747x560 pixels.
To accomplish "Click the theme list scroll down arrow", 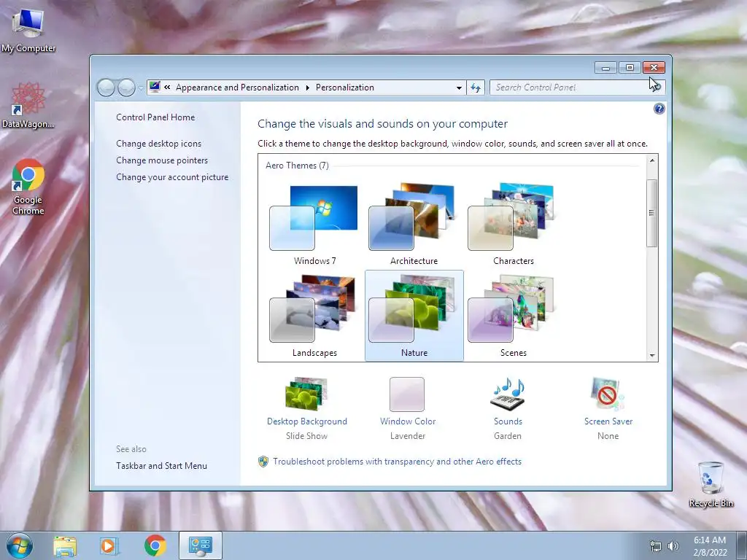I will pyautogui.click(x=652, y=356).
